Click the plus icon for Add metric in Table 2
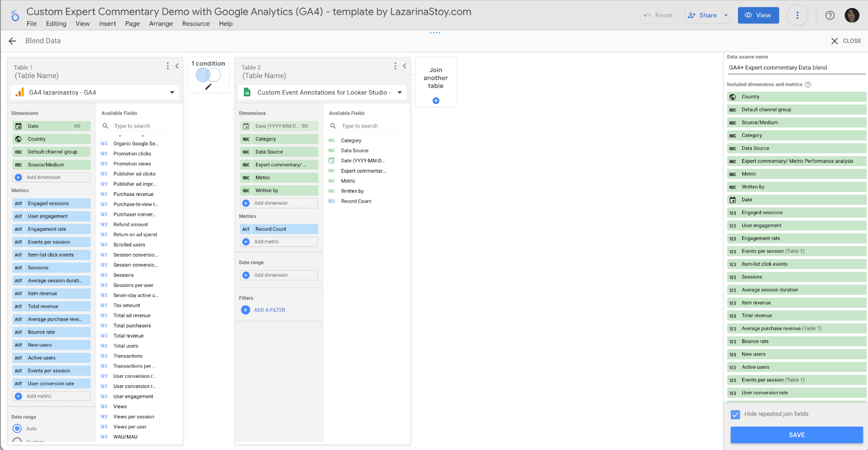Viewport: 868px width, 450px height. 246,242
